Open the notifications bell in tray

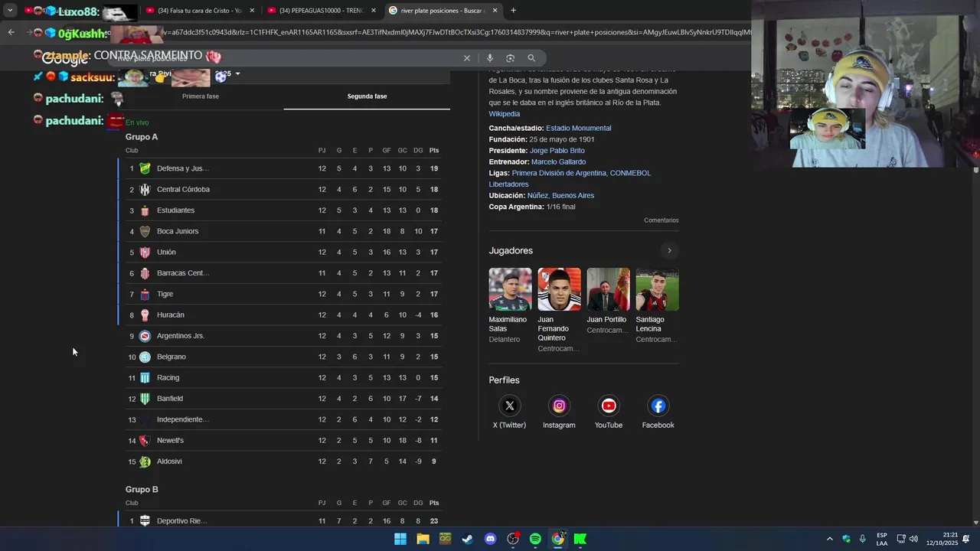(x=966, y=539)
